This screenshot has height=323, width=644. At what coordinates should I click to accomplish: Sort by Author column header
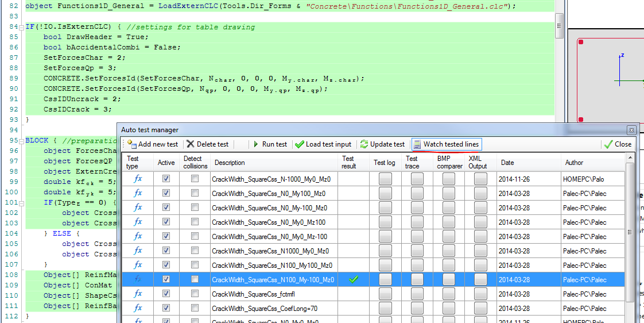(x=593, y=163)
